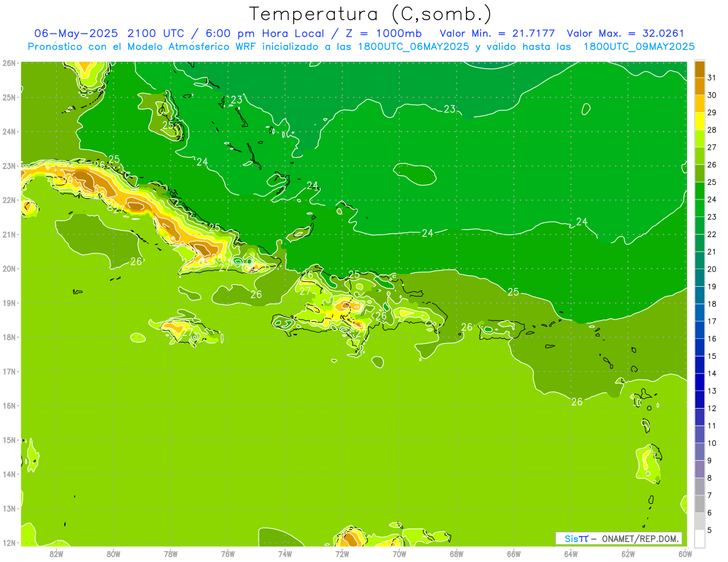
Task: Click 'Valor Min. = 21.7177' text
Action: (497, 33)
